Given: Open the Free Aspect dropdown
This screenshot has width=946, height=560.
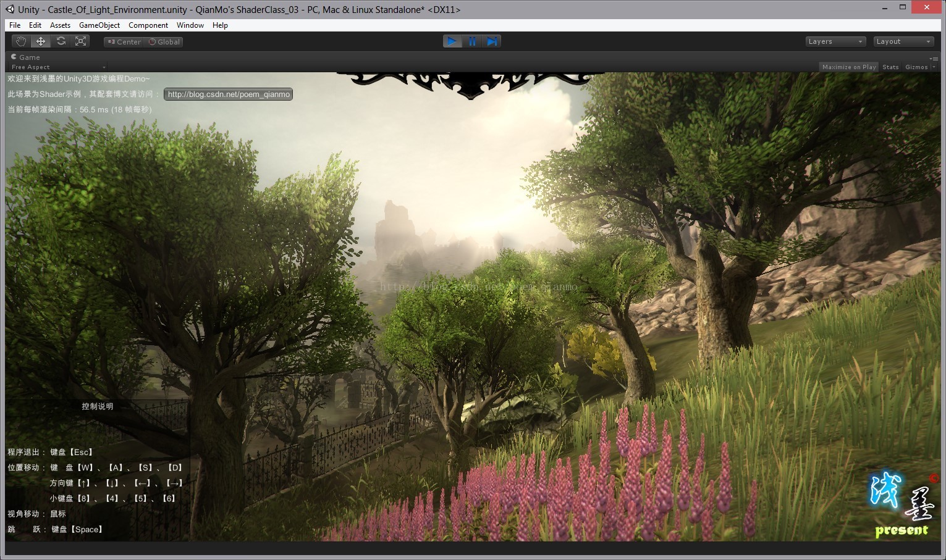Looking at the screenshot, I should (58, 67).
